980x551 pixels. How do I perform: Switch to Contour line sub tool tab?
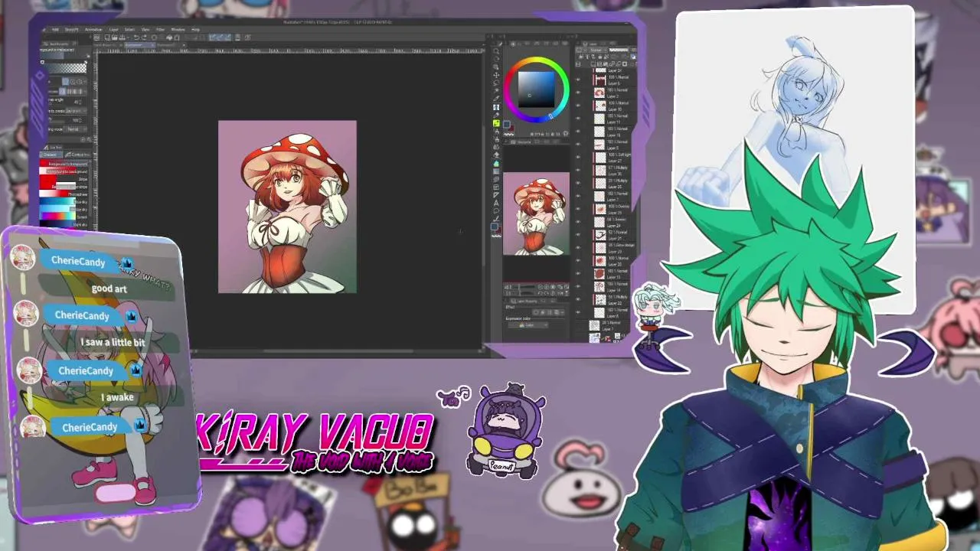tap(77, 155)
